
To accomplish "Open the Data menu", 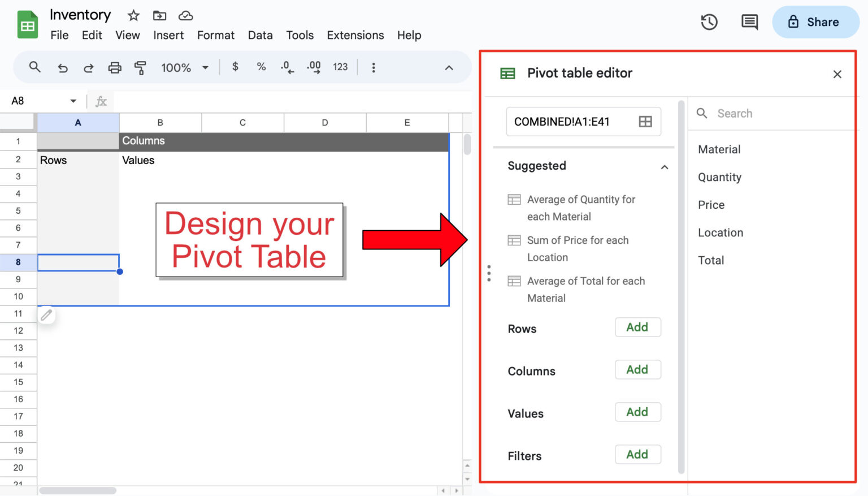I will [261, 35].
